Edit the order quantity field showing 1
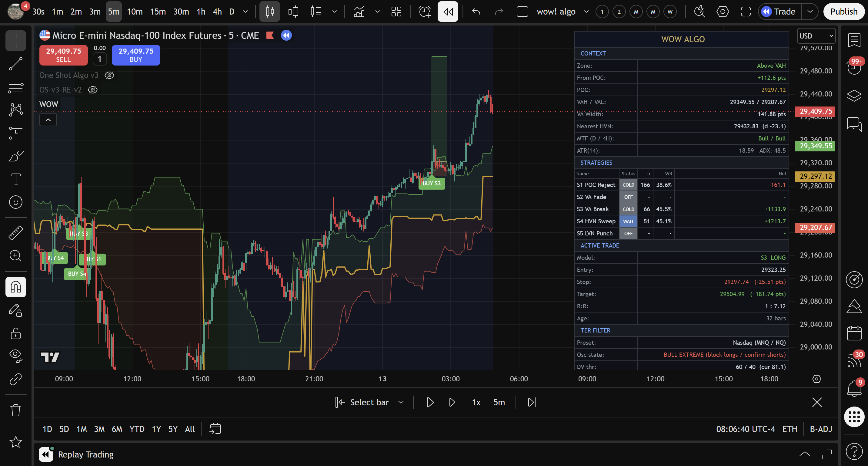Viewport: 868px width, 466px height. tap(99, 59)
